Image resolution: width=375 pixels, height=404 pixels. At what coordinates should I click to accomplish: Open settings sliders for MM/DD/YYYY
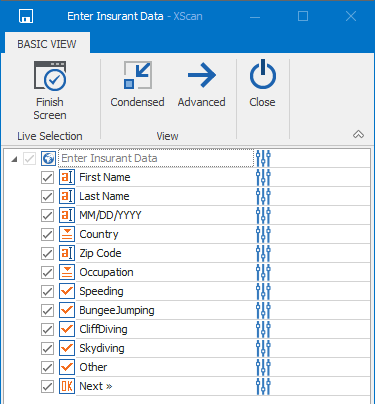click(263, 215)
